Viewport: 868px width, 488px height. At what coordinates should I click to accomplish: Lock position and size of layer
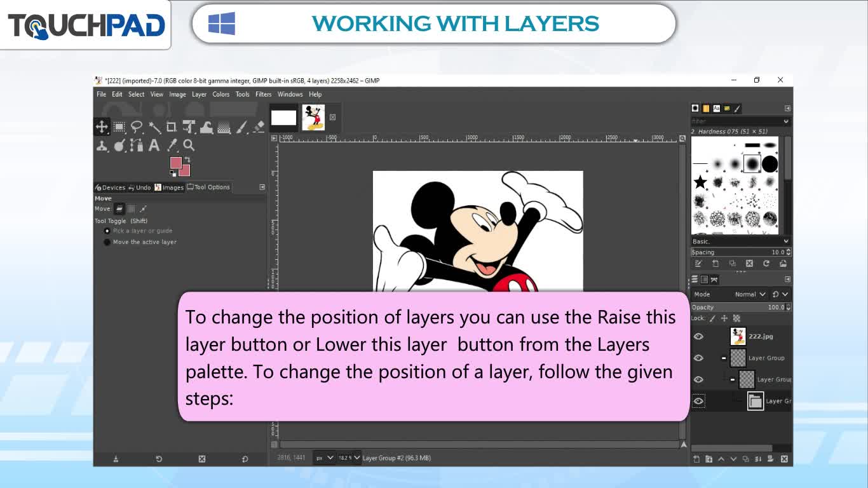tap(724, 318)
